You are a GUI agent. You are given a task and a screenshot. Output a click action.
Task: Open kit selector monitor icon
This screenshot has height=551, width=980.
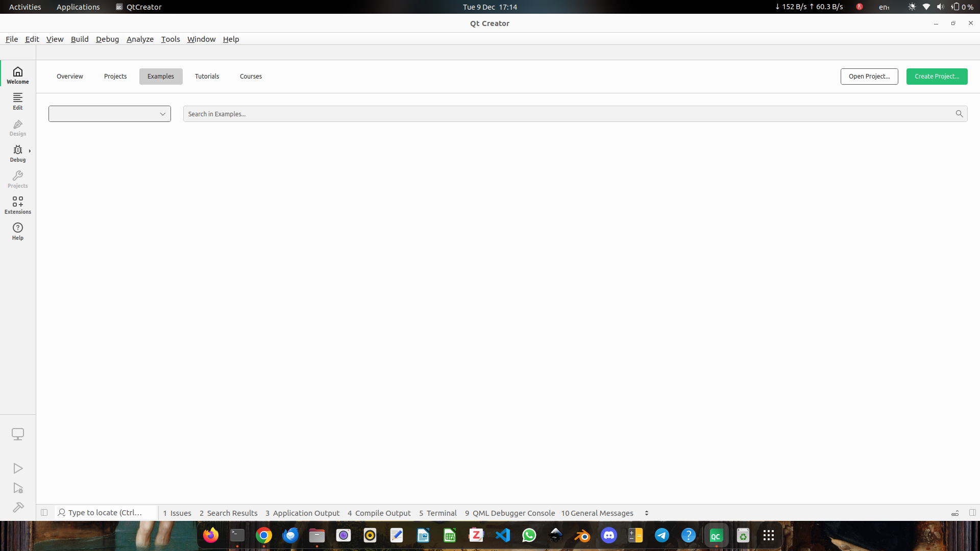click(18, 434)
